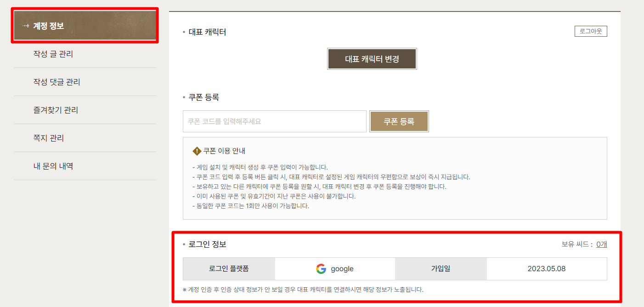Viewport: 644px width, 307px height.
Task: Select the 가입일 header cell
Action: click(x=441, y=269)
